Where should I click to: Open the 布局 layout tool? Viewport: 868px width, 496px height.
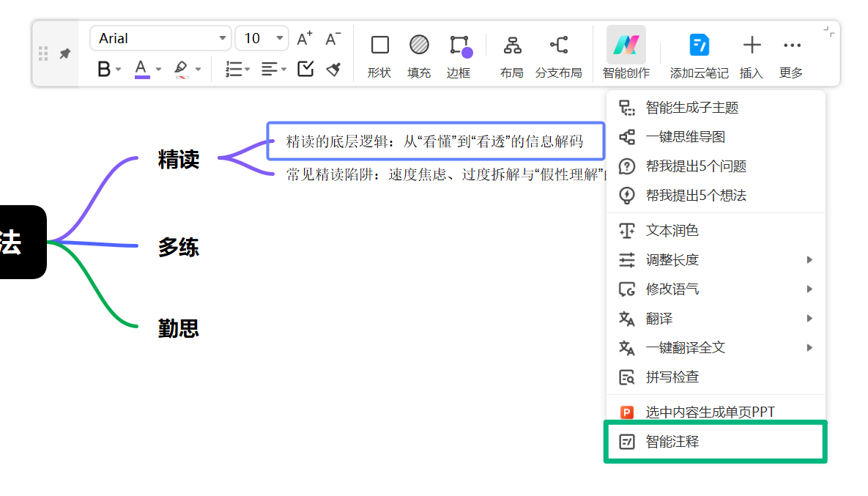512,56
